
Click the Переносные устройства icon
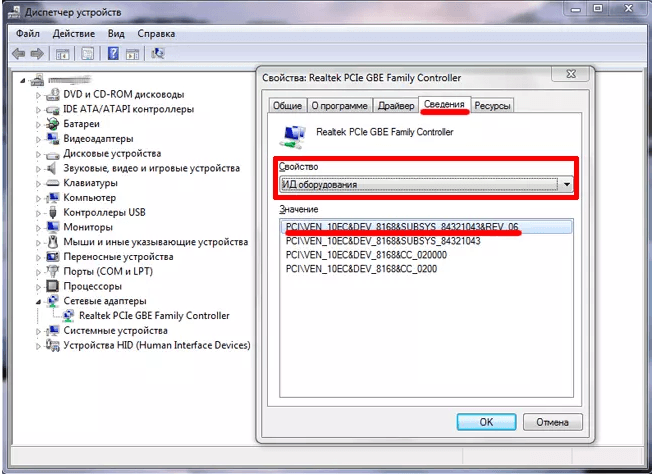[x=53, y=257]
